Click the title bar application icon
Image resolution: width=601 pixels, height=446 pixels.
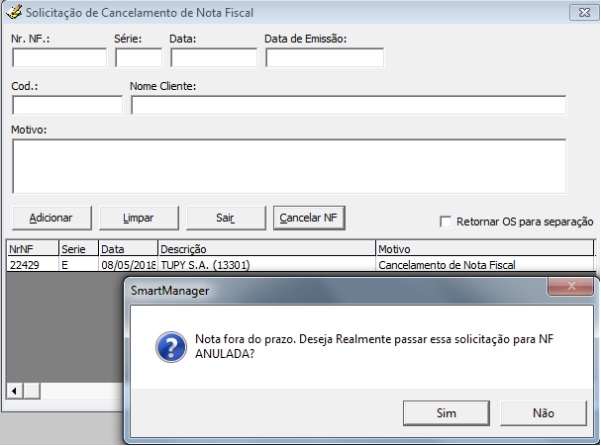point(14,12)
